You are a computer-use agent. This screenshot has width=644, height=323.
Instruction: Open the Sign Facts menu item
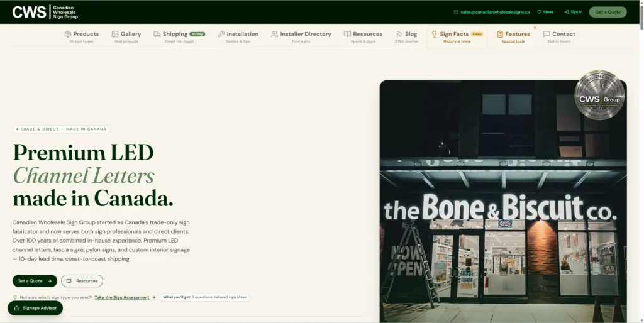(x=457, y=37)
